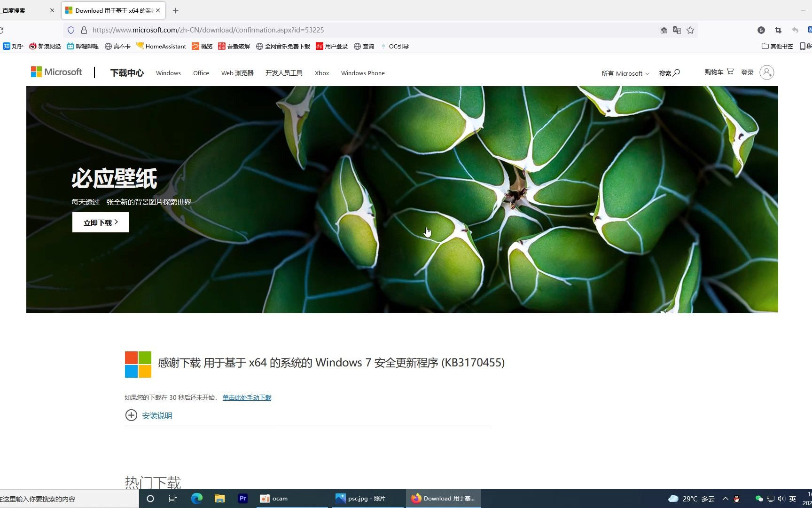Click the 下载中心 heading link

pyautogui.click(x=127, y=73)
